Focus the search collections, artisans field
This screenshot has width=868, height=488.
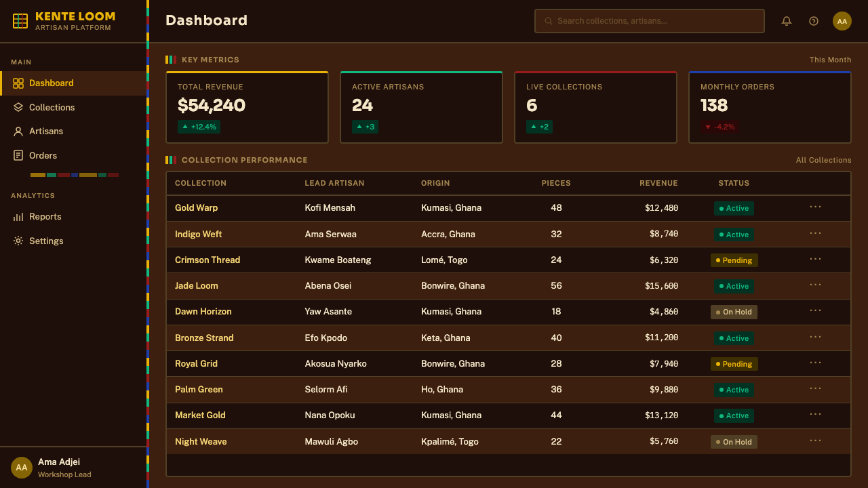(650, 21)
